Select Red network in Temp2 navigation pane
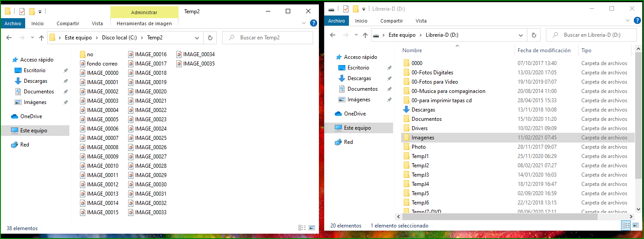The width and height of the screenshot is (644, 239). 20,145
